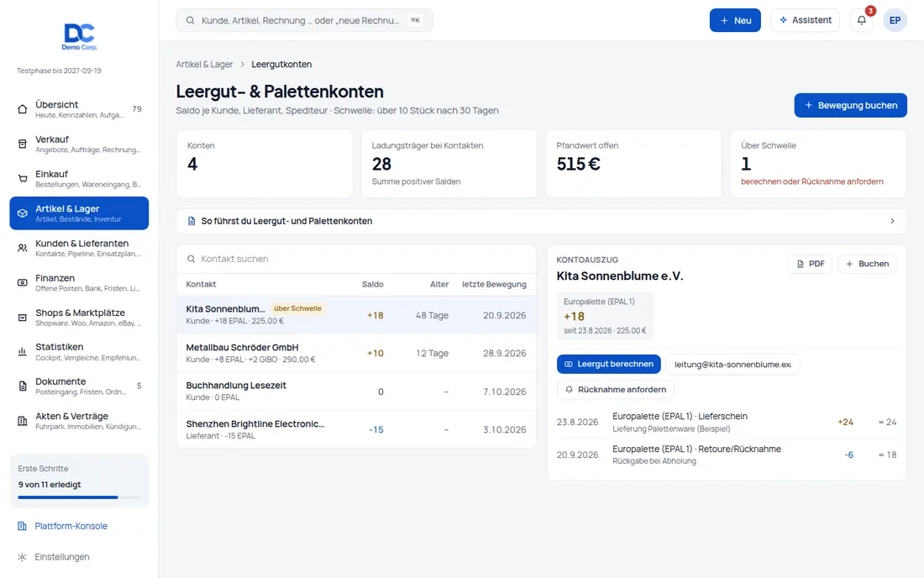
Task: Click the Über Schwelle card
Action: point(818,164)
